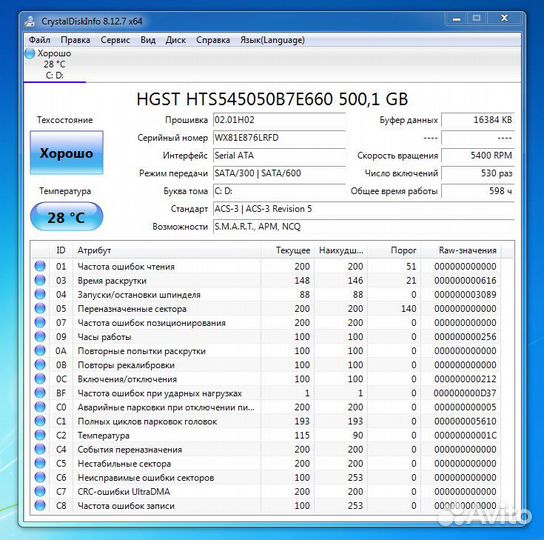Viewport: 544px width, 540px height.
Task: Click status orb for Неисправимые ошибки секторов
Action: 40,477
